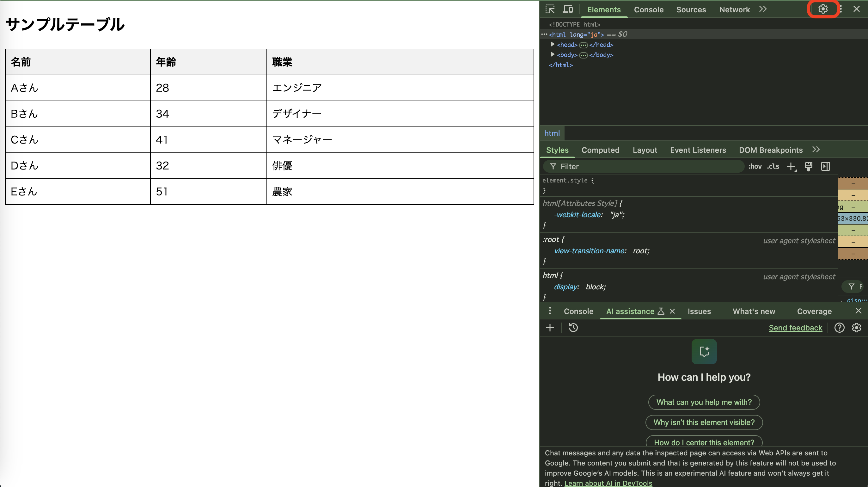Show the computed styles sidebar icon

[826, 166]
